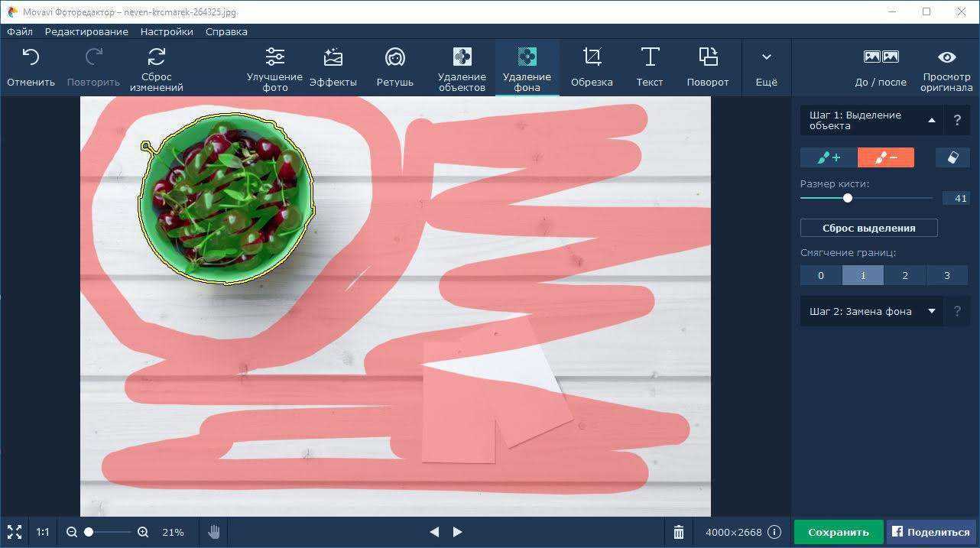Image resolution: width=980 pixels, height=548 pixels.
Task: Open Улучшение фото adjustments
Action: click(x=274, y=67)
